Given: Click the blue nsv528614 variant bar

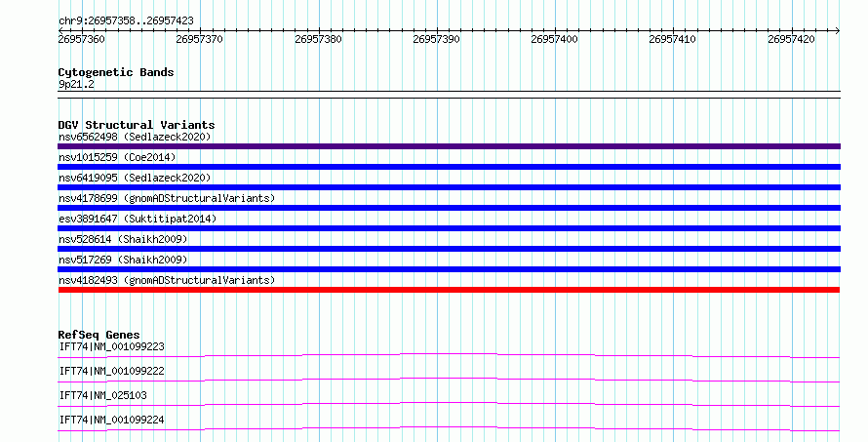Looking at the screenshot, I should click(x=449, y=249).
